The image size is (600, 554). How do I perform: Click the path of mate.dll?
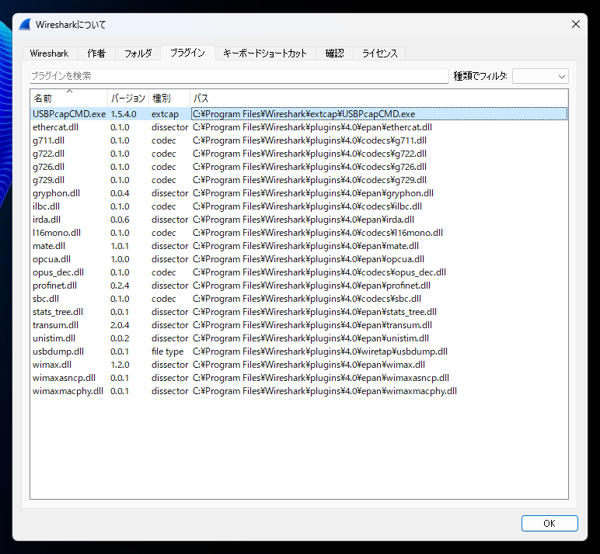coord(306,246)
